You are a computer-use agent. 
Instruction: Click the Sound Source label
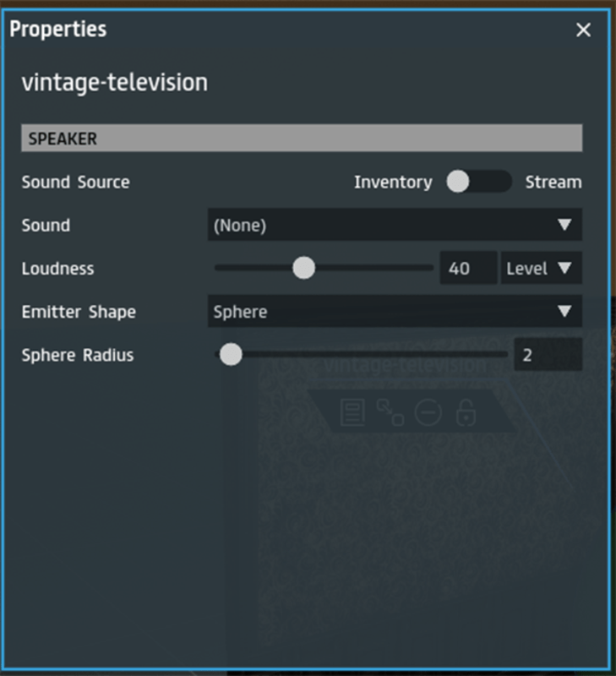(x=76, y=182)
